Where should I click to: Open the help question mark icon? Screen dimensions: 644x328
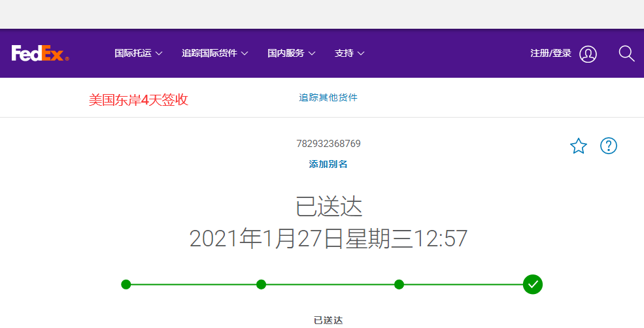coord(608,146)
